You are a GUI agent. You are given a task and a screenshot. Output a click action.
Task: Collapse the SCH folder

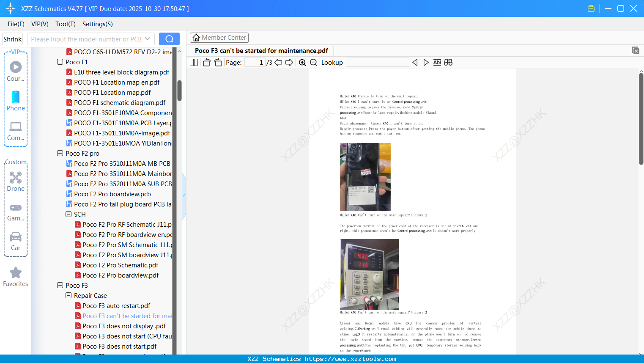click(x=69, y=214)
